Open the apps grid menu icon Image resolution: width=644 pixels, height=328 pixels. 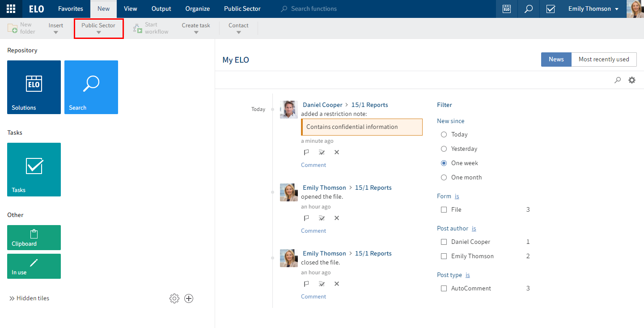click(x=11, y=9)
